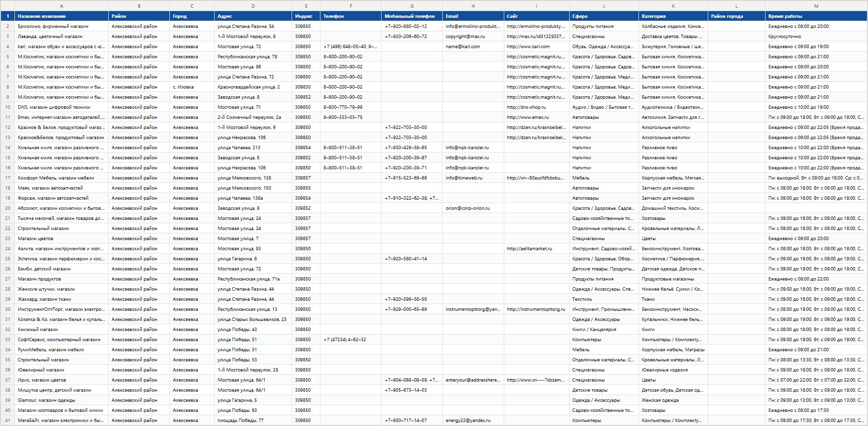Click the 'Адрес' header cell

[x=253, y=16]
